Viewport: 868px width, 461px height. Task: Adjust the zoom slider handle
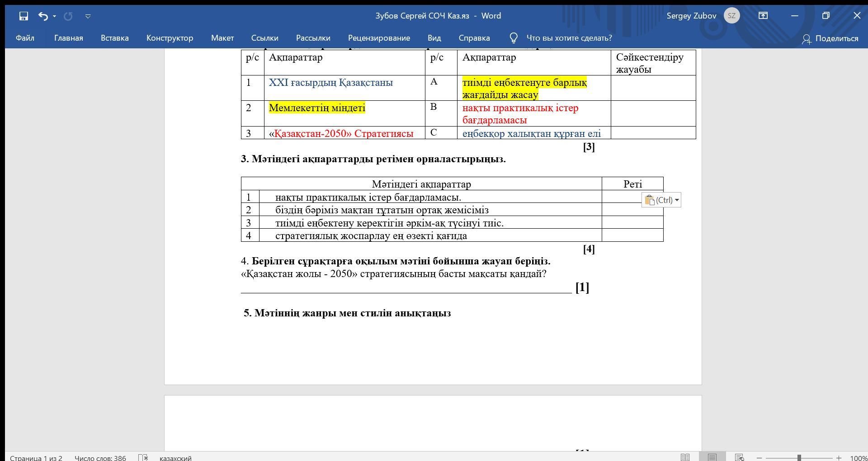point(799,458)
